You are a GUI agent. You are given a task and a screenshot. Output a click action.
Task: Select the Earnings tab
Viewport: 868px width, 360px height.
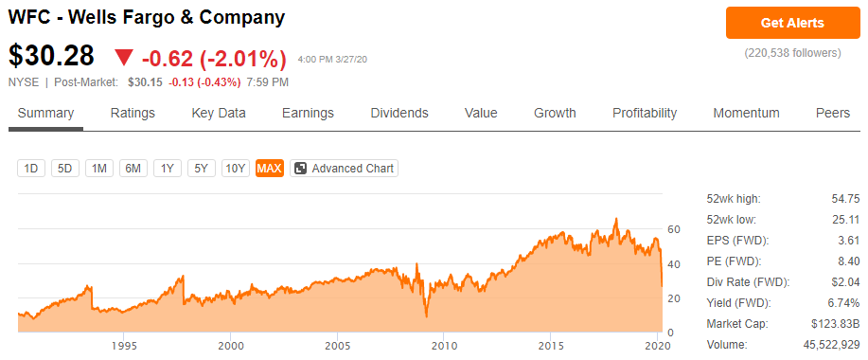click(308, 114)
